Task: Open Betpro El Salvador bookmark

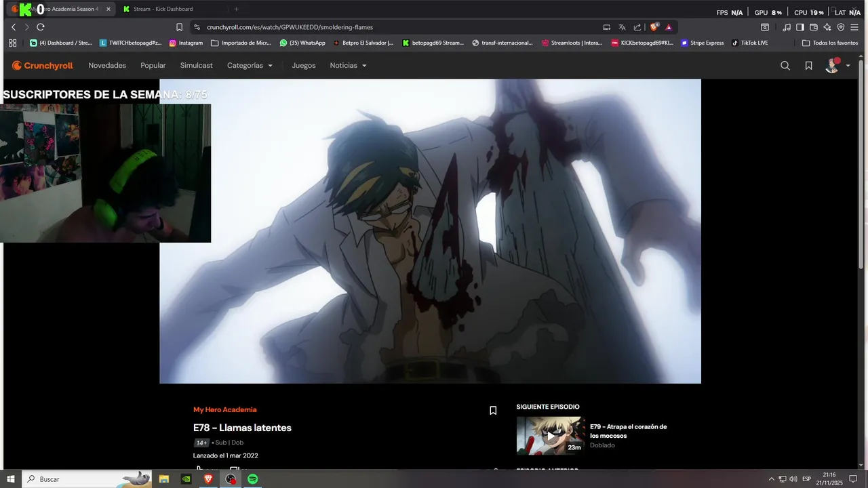Action: coord(363,43)
